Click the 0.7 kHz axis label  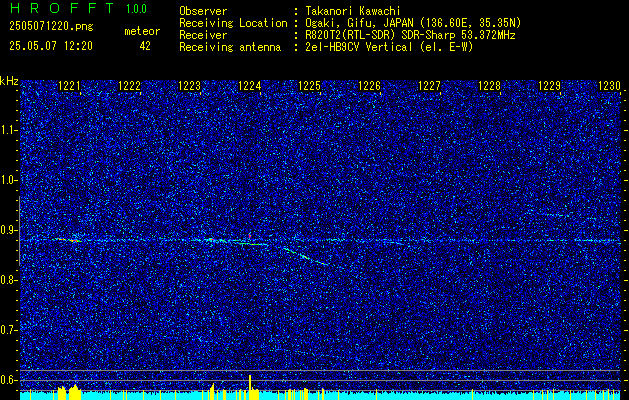tap(8, 330)
